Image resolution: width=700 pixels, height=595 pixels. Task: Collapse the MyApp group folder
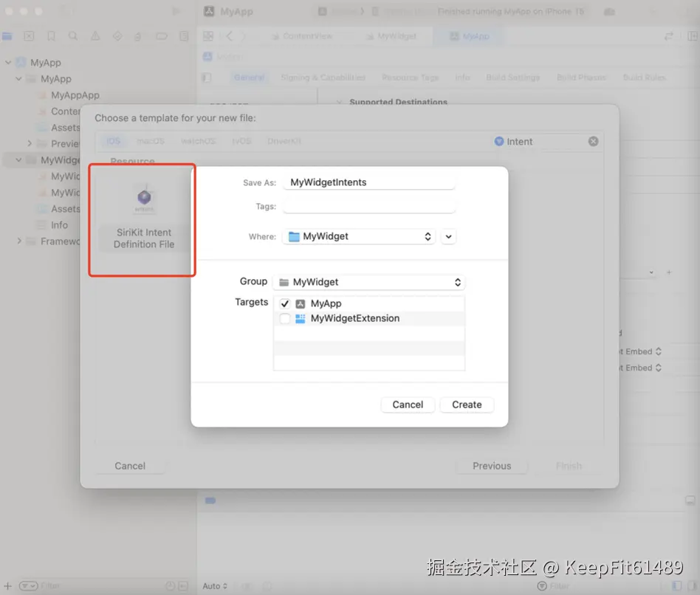[18, 79]
